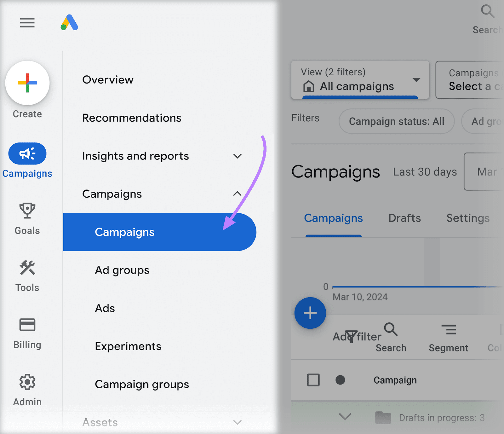This screenshot has width=504, height=434.
Task: Click the Campaign status: All filter chip
Action: pyautogui.click(x=396, y=121)
